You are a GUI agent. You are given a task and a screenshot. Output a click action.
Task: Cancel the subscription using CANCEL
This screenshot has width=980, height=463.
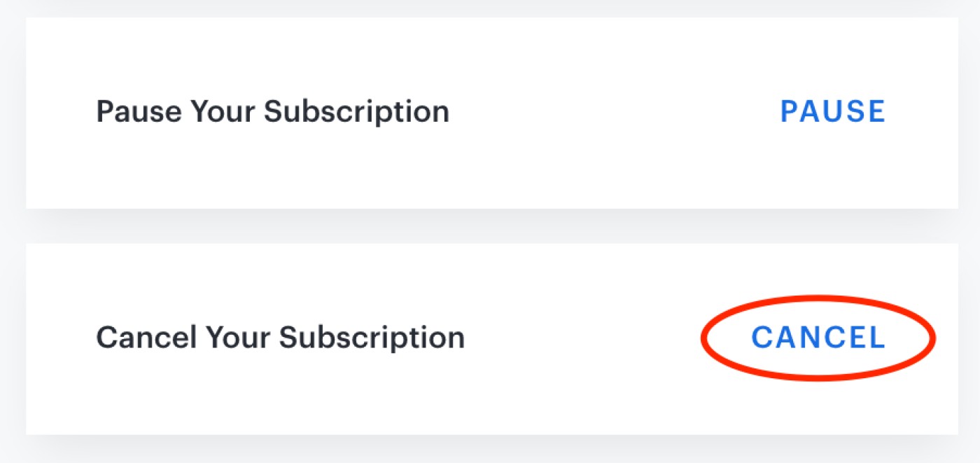click(x=818, y=338)
